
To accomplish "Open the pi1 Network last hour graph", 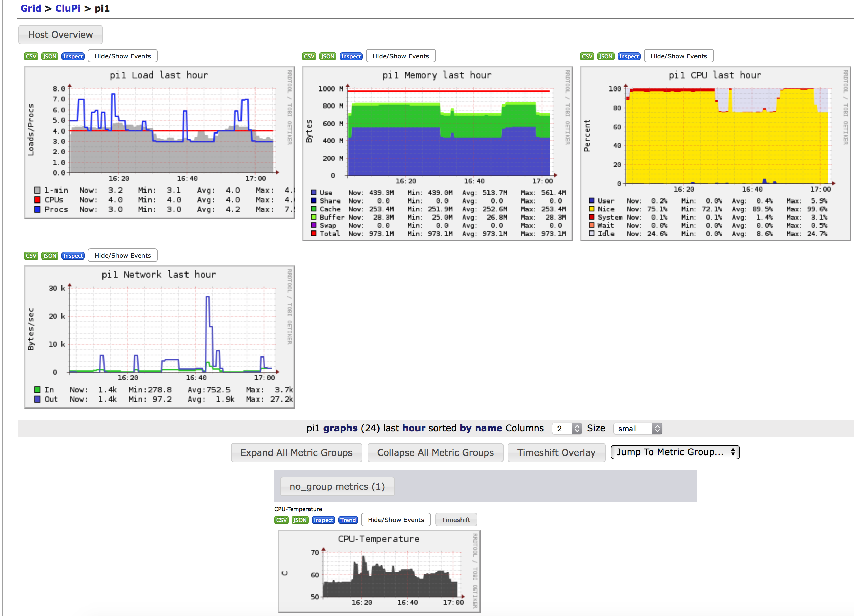I will (159, 337).
